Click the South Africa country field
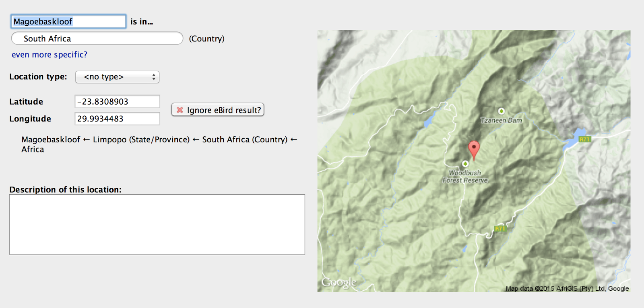The height and width of the screenshot is (308, 644). click(x=97, y=39)
